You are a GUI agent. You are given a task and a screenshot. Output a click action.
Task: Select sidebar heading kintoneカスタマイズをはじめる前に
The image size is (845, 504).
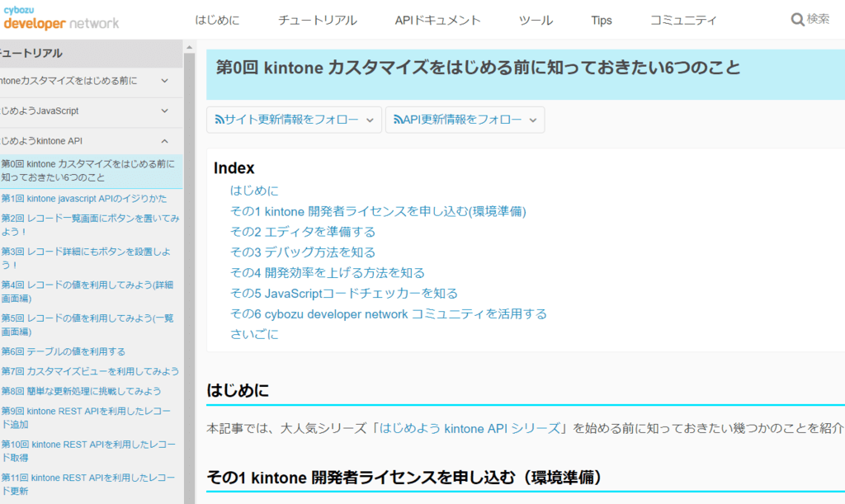(68, 81)
